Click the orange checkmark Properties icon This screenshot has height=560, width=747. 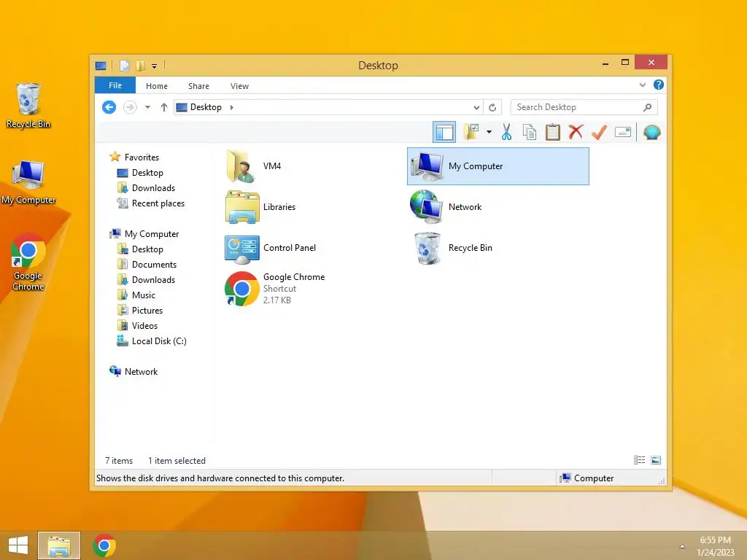(600, 132)
